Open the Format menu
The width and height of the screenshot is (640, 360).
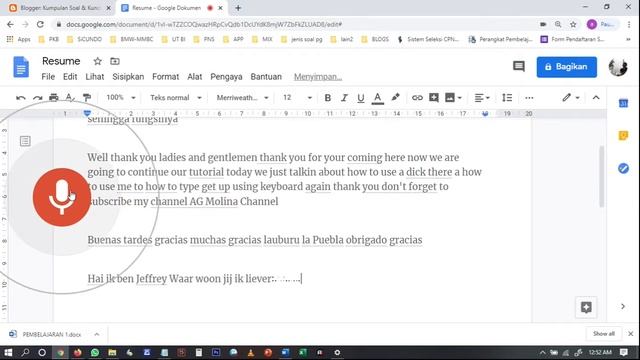point(165,77)
